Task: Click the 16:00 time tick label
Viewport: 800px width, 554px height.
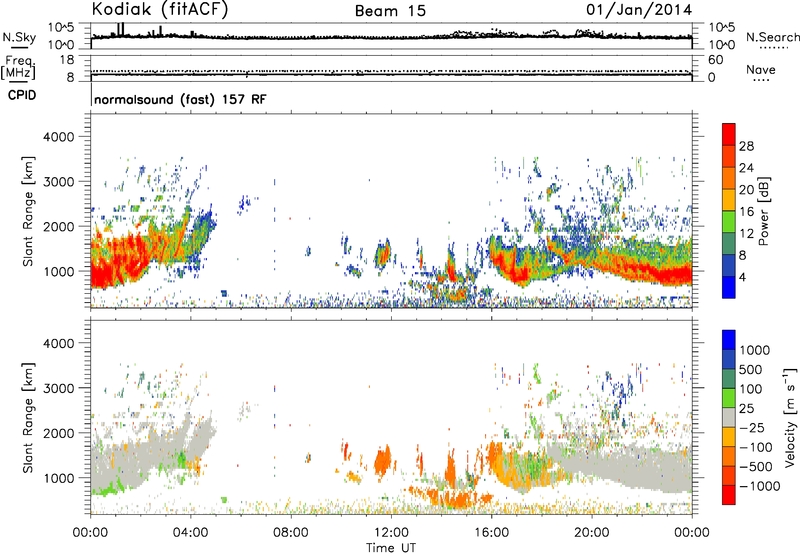Action: 491,533
